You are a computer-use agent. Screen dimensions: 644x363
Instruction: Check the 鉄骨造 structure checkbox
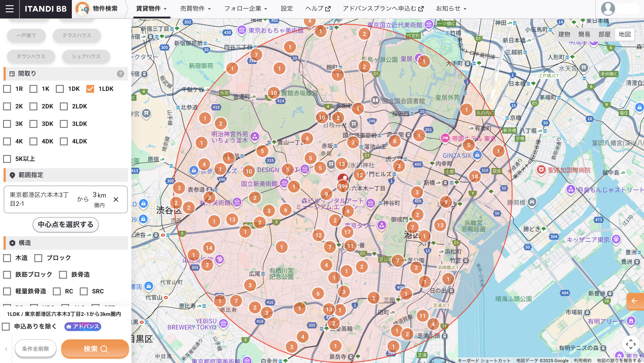[63, 275]
